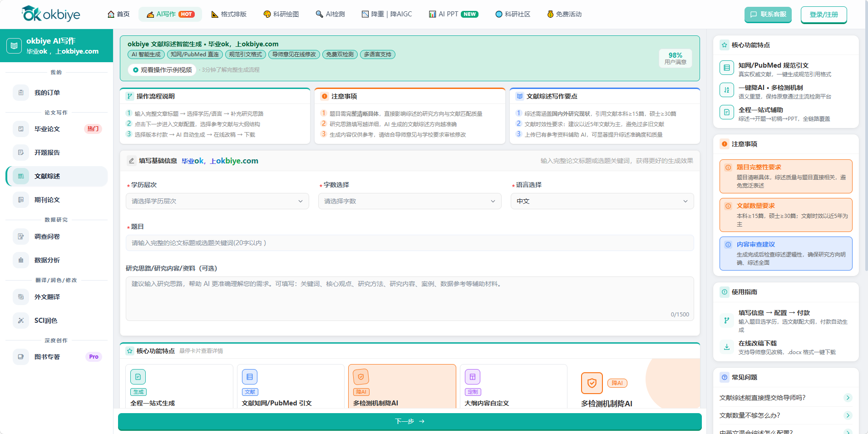868x434 pixels.
Task: Click the 一键降AI feature icon
Action: [x=727, y=90]
